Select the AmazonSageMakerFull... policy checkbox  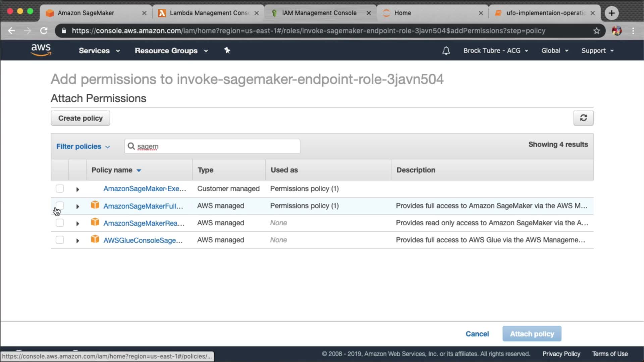point(60,205)
